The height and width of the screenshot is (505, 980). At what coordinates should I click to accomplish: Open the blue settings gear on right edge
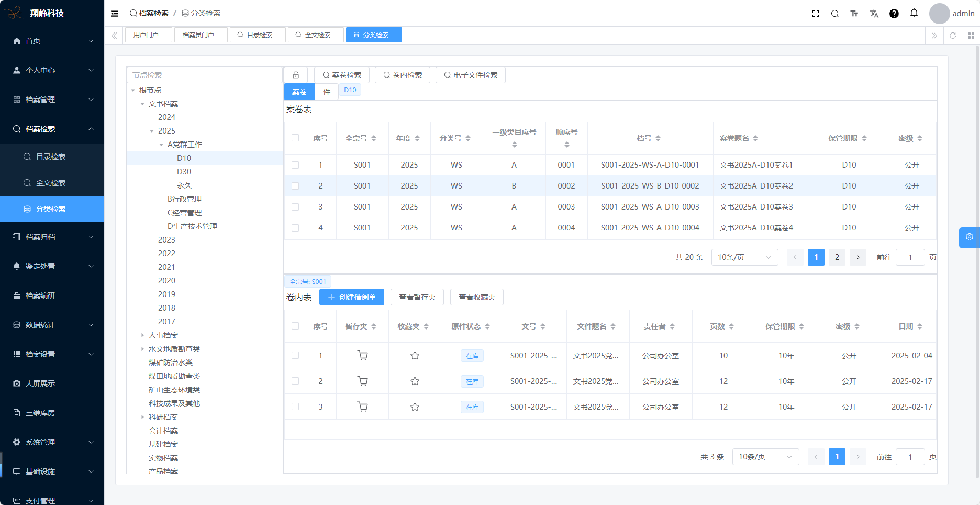[x=969, y=237]
